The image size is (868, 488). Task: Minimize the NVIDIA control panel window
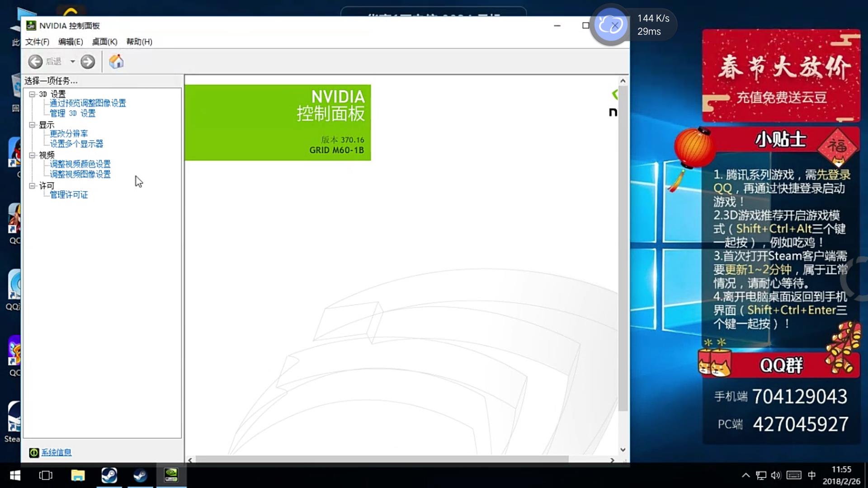(x=557, y=26)
